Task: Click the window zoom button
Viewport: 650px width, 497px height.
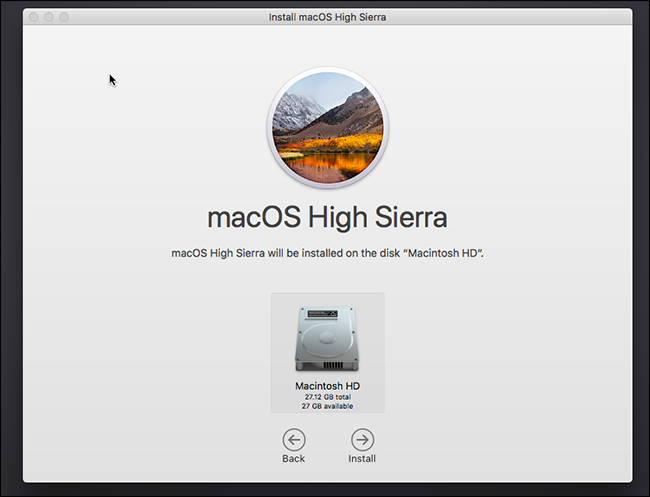Action: (x=64, y=17)
